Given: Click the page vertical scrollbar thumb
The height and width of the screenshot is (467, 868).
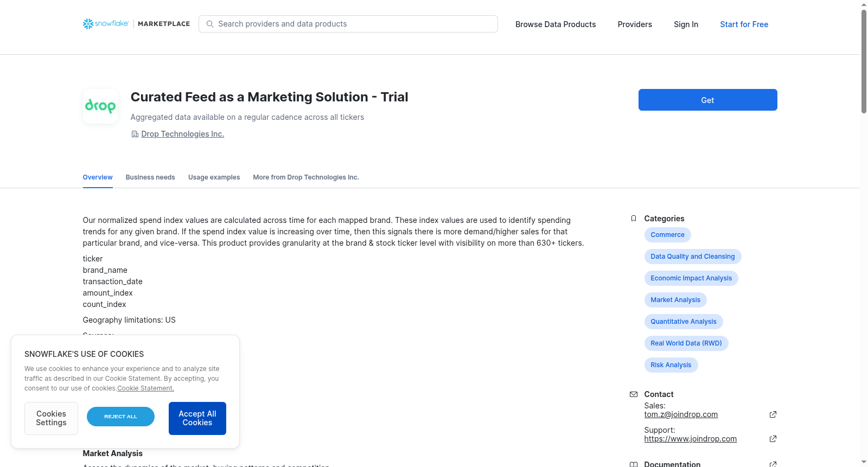Looking at the screenshot, I should click(x=864, y=61).
